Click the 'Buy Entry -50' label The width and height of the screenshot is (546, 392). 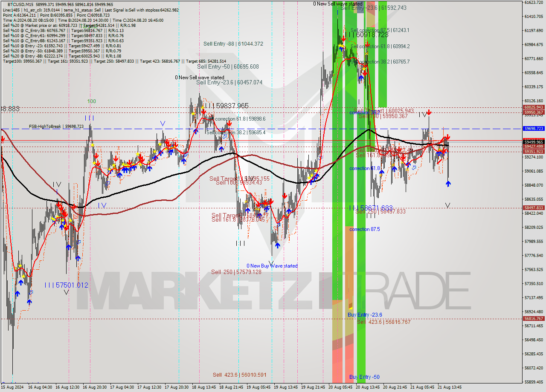pyautogui.click(x=364, y=377)
